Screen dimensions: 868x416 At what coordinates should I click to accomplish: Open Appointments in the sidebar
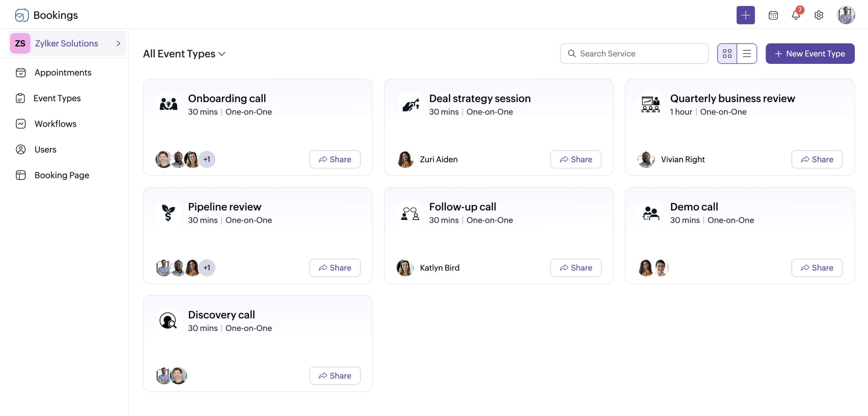point(63,73)
